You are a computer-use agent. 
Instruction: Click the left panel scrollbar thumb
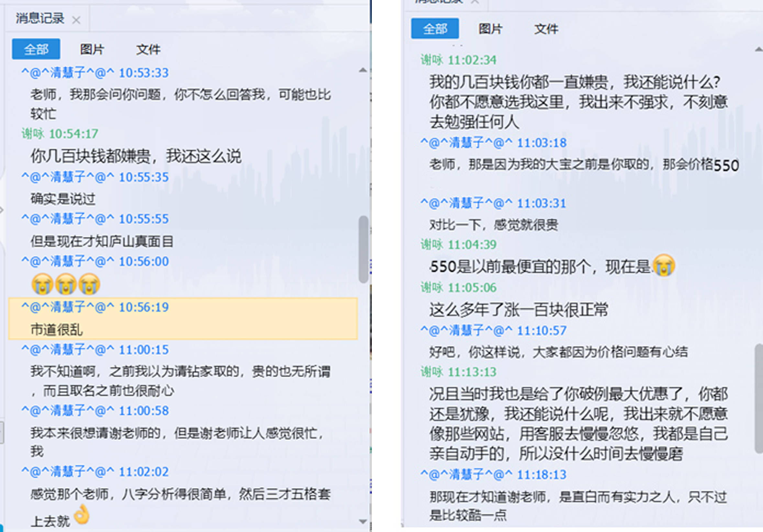click(363, 249)
